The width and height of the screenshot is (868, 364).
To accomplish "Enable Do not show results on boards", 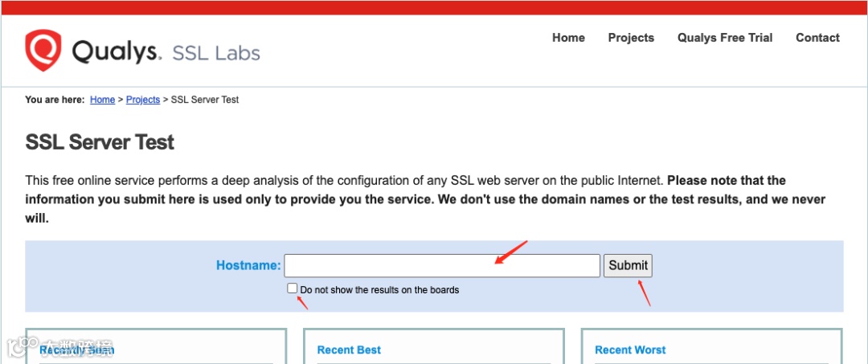I will click(293, 288).
